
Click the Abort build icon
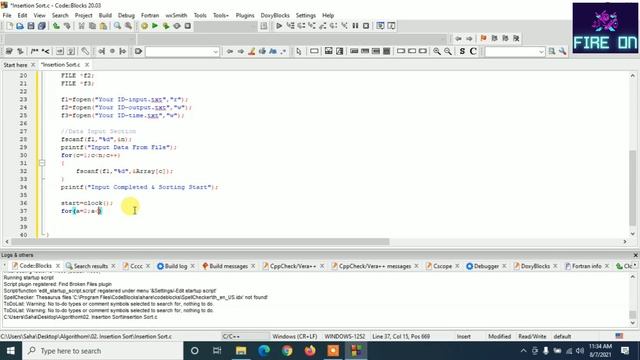188,26
